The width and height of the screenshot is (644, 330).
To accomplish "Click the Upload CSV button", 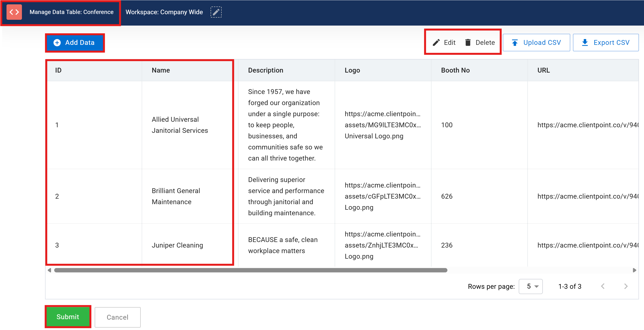I will tap(537, 42).
